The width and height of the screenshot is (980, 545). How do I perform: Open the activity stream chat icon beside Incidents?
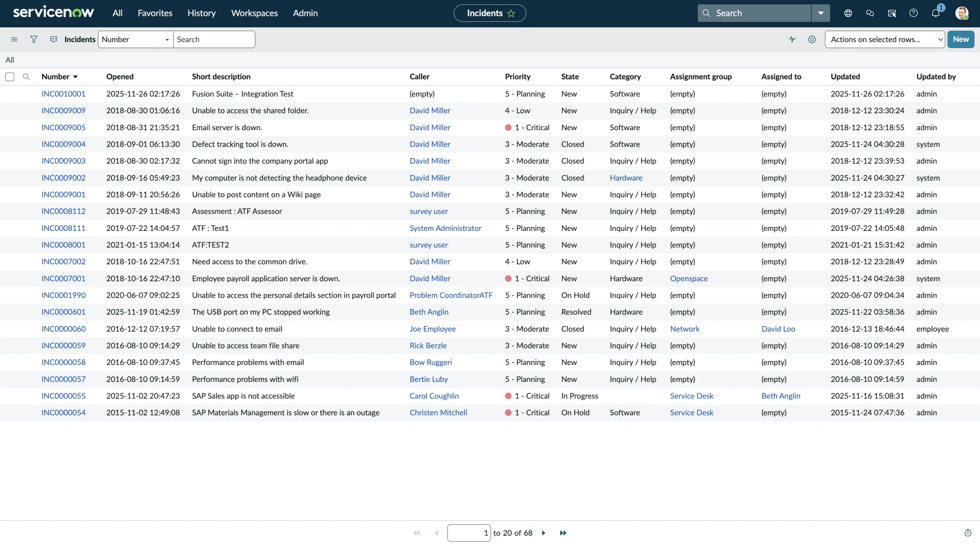point(54,39)
